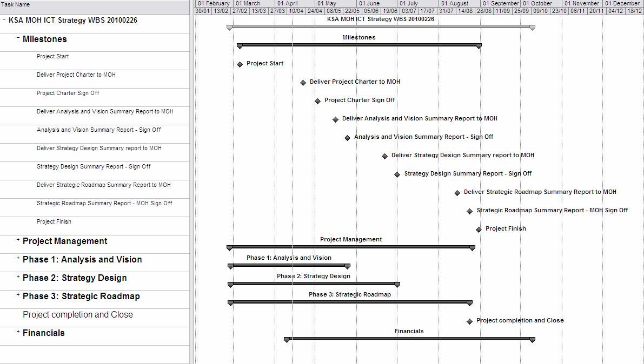
Task: Click the 01 July timescale header
Action: (417, 3)
